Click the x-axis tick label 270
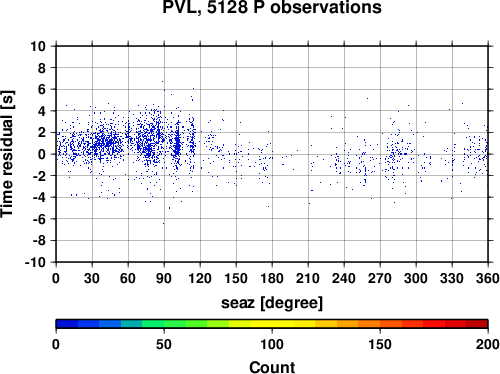The image size is (500, 374). pyautogui.click(x=380, y=278)
